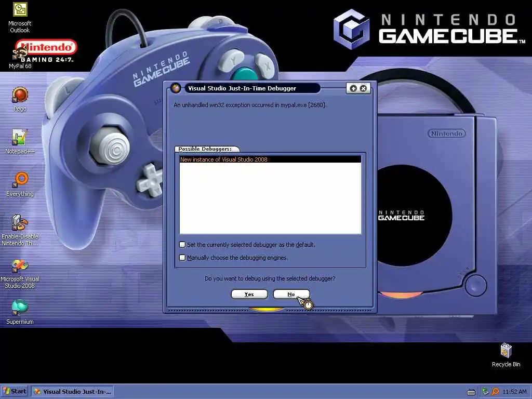Click the orange magnifier tray icon
Screen dimensions: 532x399
495,392
